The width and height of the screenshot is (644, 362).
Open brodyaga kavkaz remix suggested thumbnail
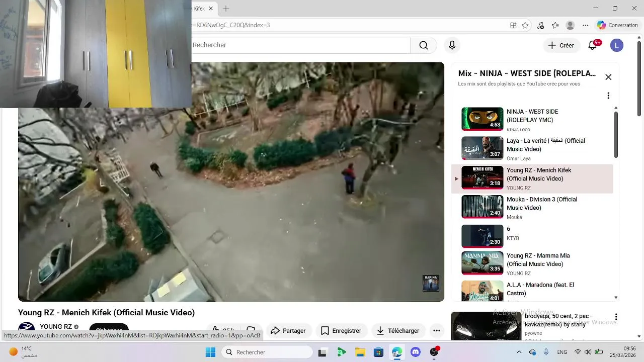pyautogui.click(x=486, y=326)
